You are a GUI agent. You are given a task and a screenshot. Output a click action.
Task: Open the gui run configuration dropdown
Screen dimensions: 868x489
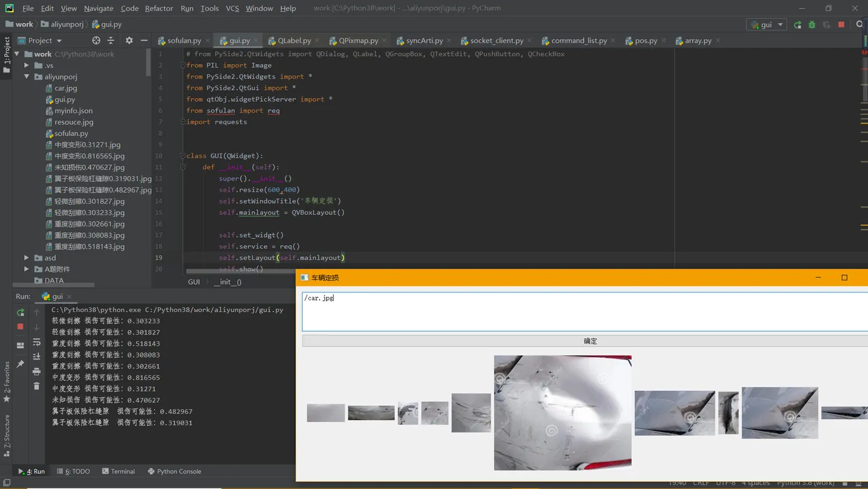tap(767, 25)
